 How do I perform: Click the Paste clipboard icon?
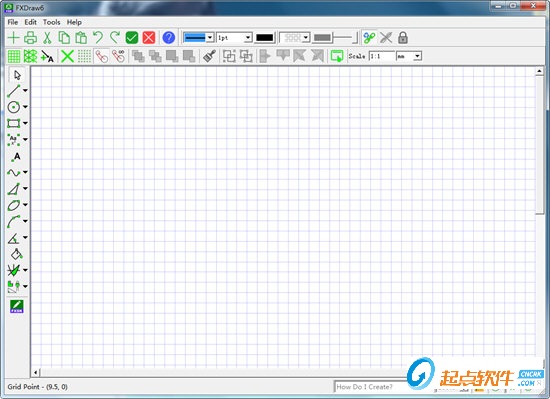coord(81,38)
